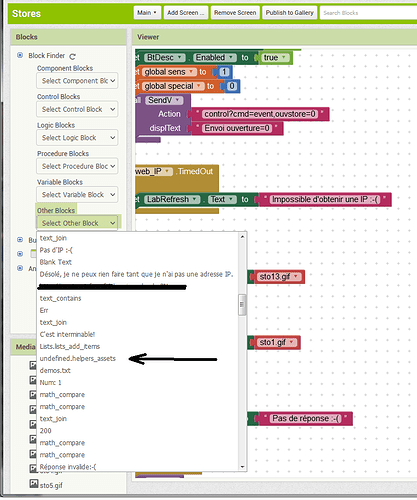This screenshot has width=417, height=500.
Task: Open the Main screen selector
Action: (x=147, y=13)
